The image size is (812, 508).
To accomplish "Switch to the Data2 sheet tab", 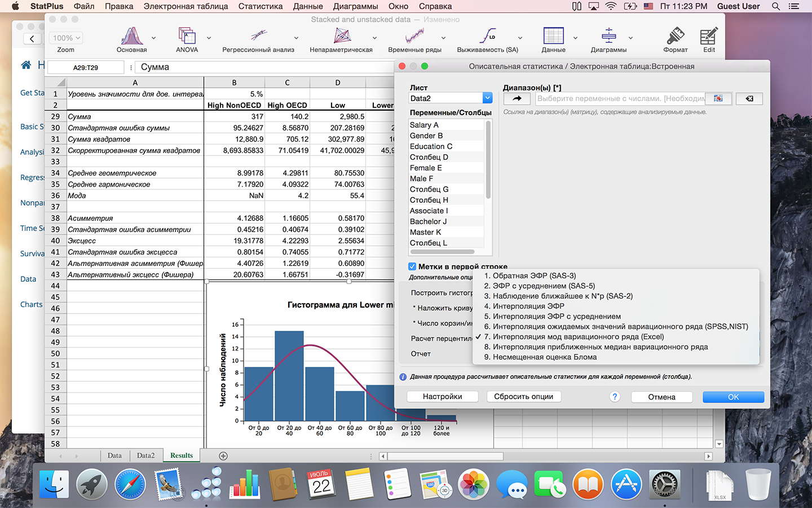I will (145, 456).
